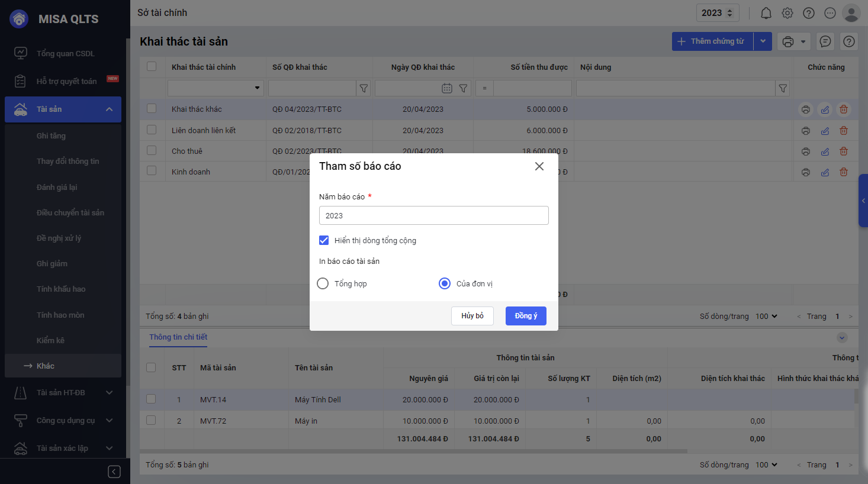This screenshot has height=484, width=868.
Task: Click the Hủy bỏ button
Action: pyautogui.click(x=472, y=316)
